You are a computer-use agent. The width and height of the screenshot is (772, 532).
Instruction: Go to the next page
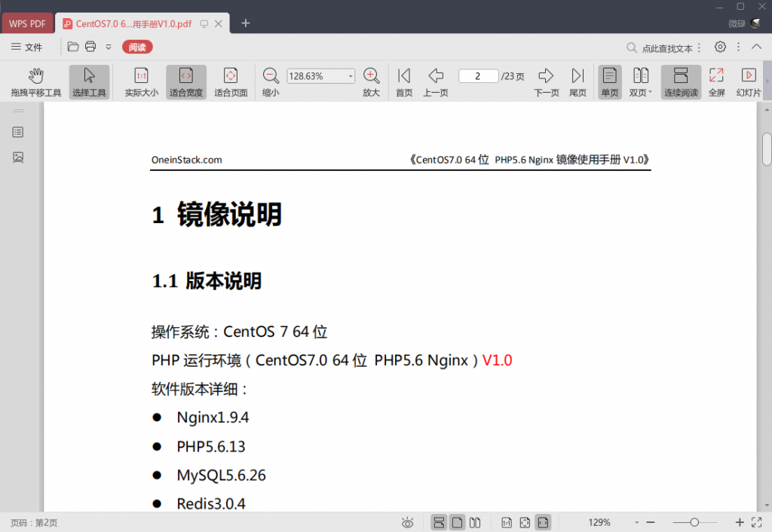pos(547,82)
